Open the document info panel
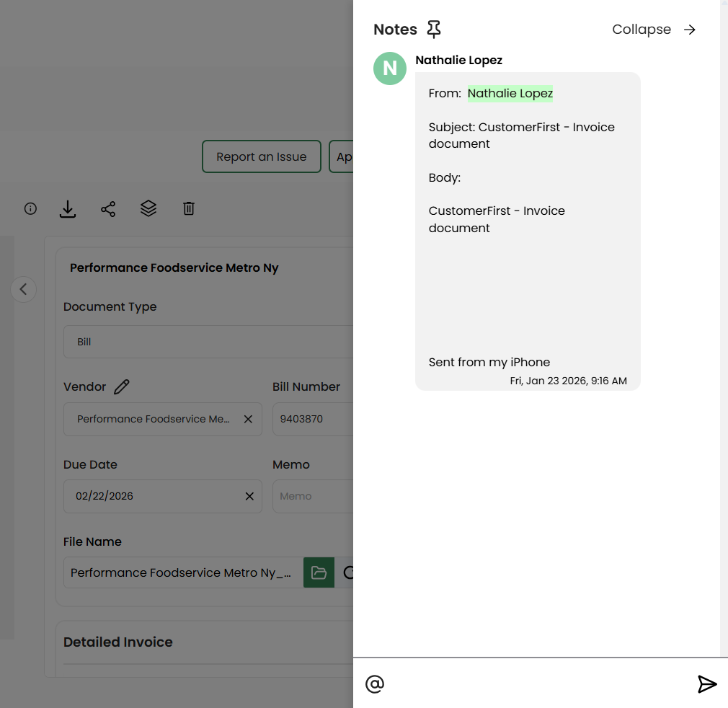Image resolution: width=728 pixels, height=708 pixels. click(x=30, y=208)
